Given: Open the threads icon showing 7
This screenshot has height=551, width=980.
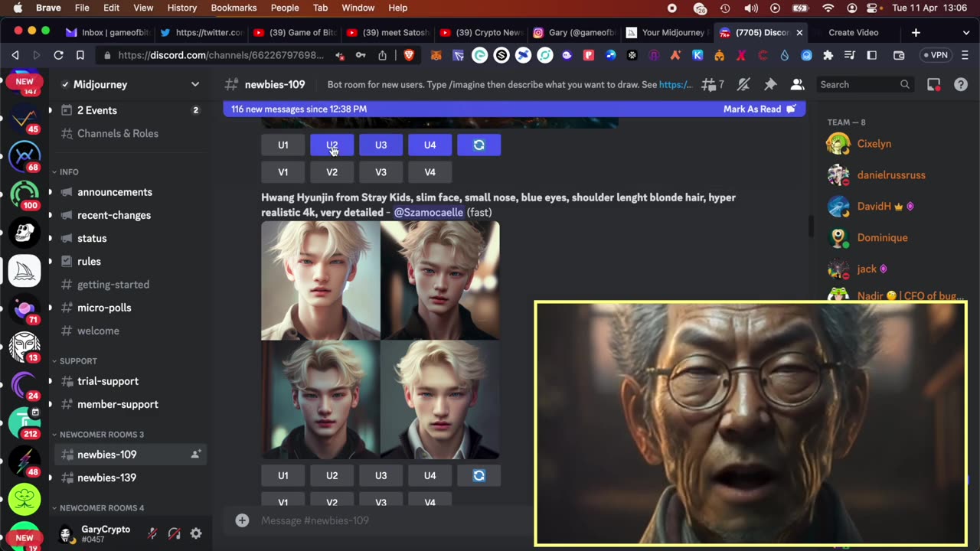Looking at the screenshot, I should 713,84.
